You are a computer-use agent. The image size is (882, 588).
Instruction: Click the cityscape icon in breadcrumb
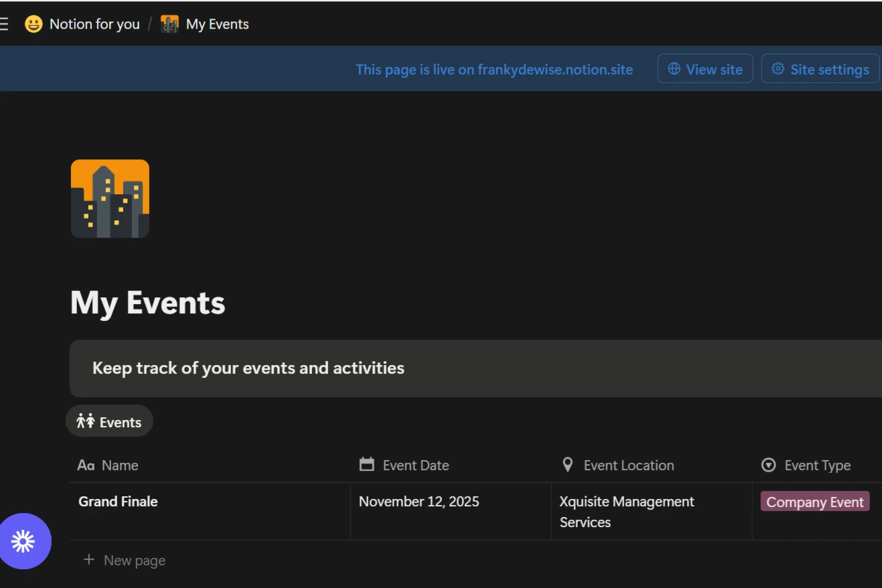[x=170, y=24]
